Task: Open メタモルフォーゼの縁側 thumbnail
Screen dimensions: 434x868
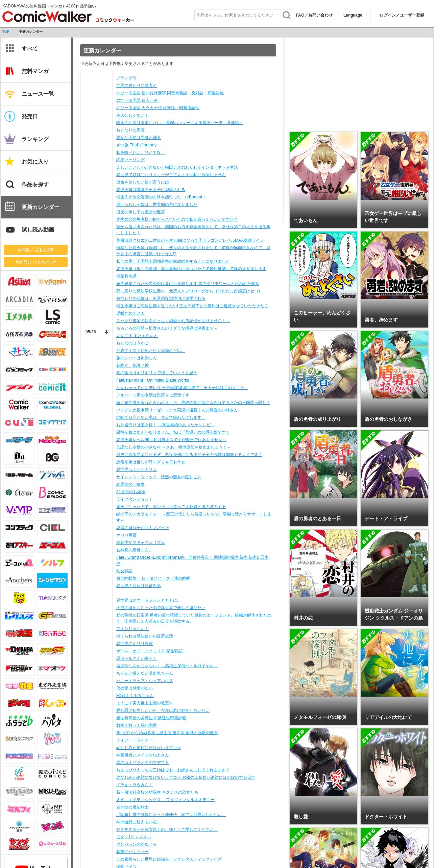Action: 323,677
